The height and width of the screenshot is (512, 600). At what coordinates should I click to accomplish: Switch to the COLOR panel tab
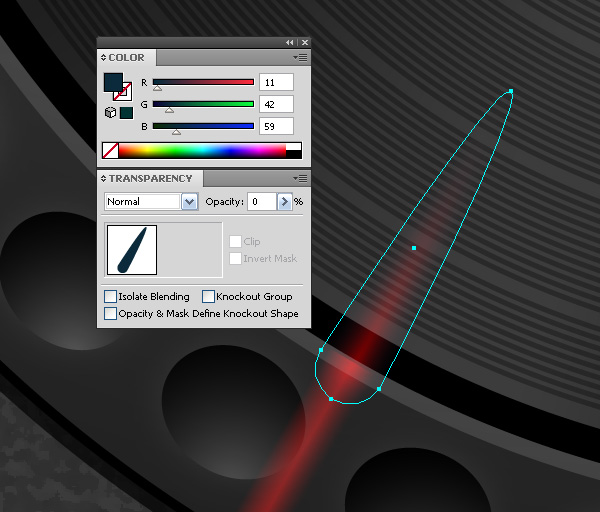click(126, 58)
